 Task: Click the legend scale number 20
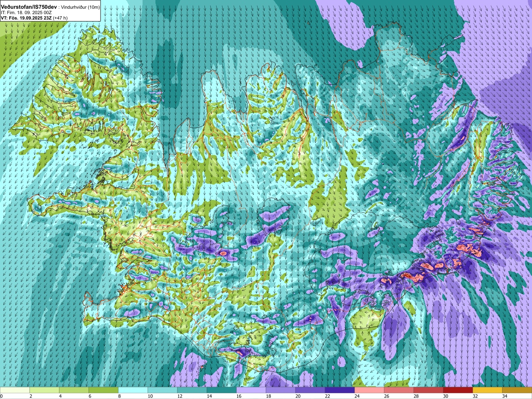pyautogui.click(x=298, y=396)
